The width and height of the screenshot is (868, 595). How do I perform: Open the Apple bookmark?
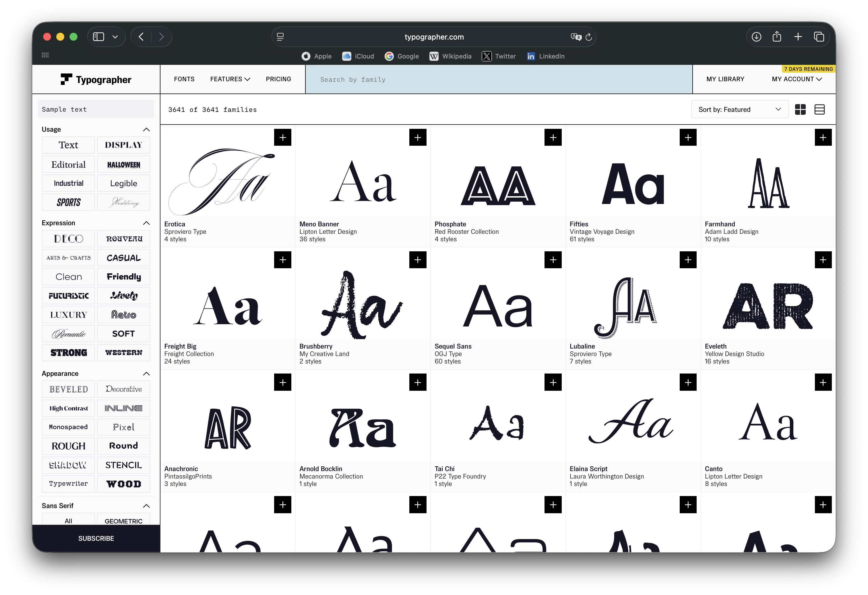(x=316, y=56)
